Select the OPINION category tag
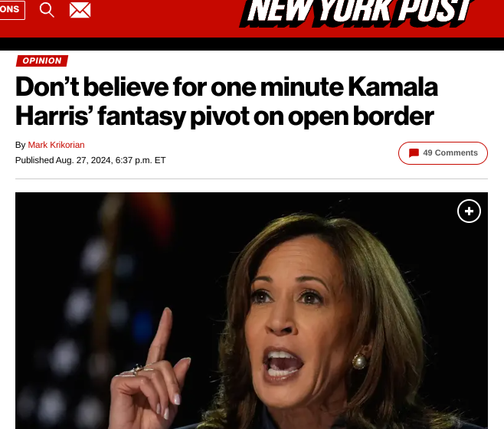The image size is (504, 429). [42, 61]
